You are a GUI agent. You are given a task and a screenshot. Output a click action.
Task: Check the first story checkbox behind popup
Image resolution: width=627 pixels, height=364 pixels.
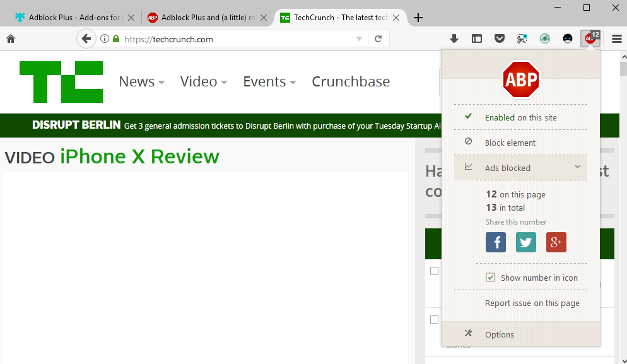434,271
